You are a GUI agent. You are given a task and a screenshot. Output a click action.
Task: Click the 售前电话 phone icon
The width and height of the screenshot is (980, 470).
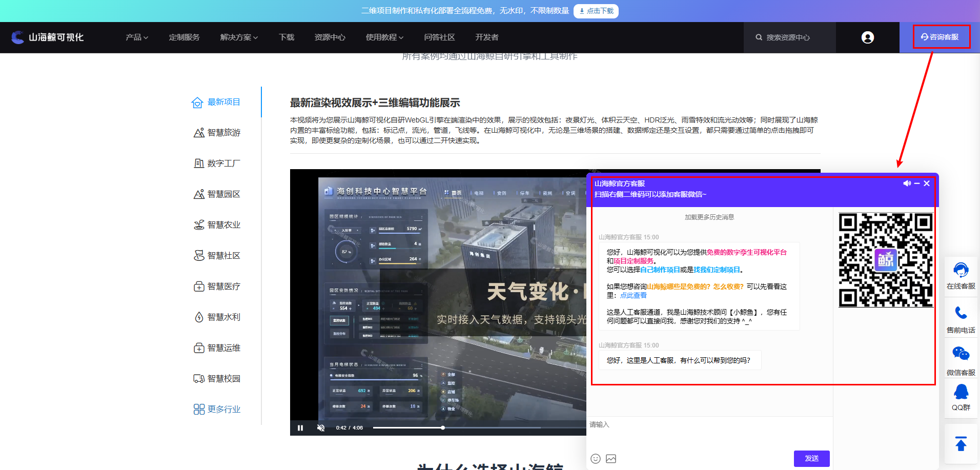tap(961, 313)
